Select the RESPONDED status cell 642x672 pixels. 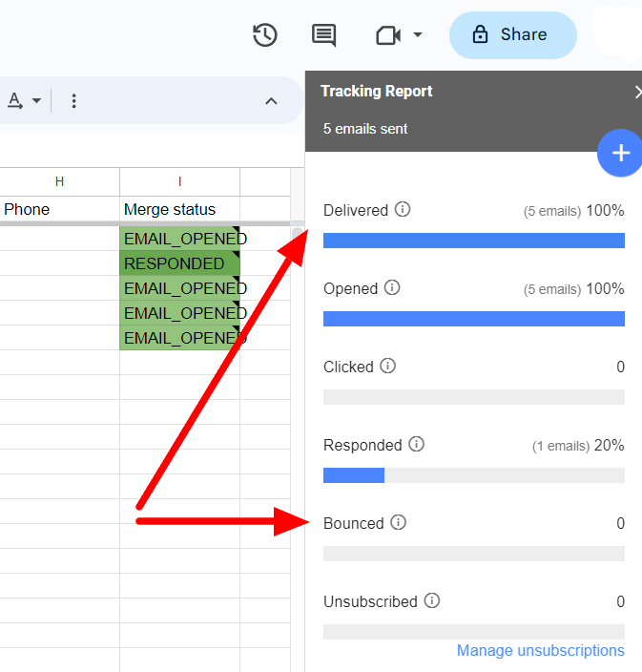coord(179,263)
